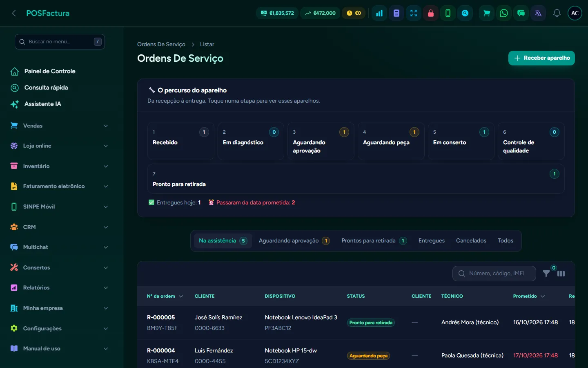Sort by the Prometido column

point(529,296)
